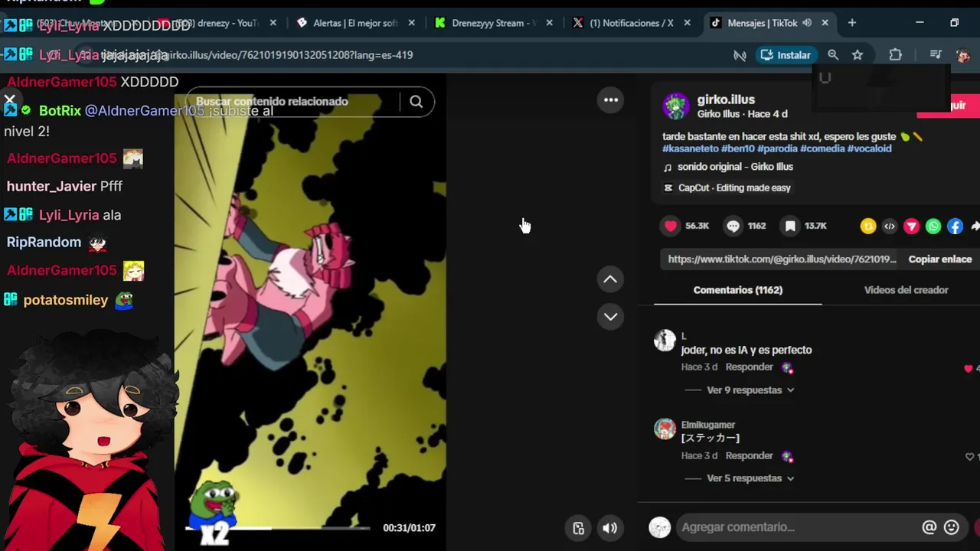The height and width of the screenshot is (551, 980).
Task: Expand 'Ver 9 respuestas' replies
Action: 750,390
